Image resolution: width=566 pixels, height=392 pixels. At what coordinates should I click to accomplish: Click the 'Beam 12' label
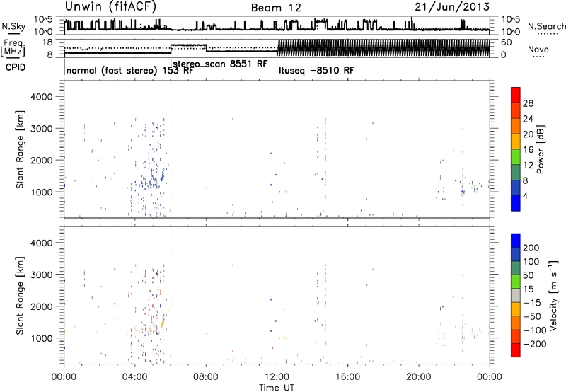pyautogui.click(x=276, y=8)
